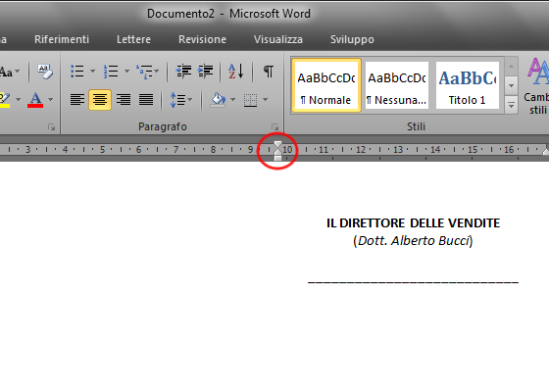Click the bullet list icon
This screenshot has height=392, width=549.
click(77, 72)
